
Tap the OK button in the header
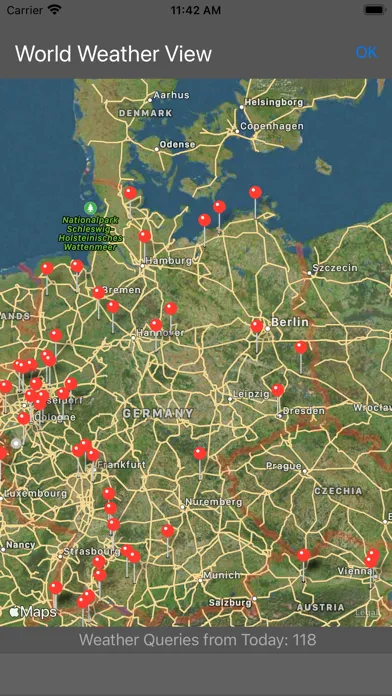[x=366, y=52]
